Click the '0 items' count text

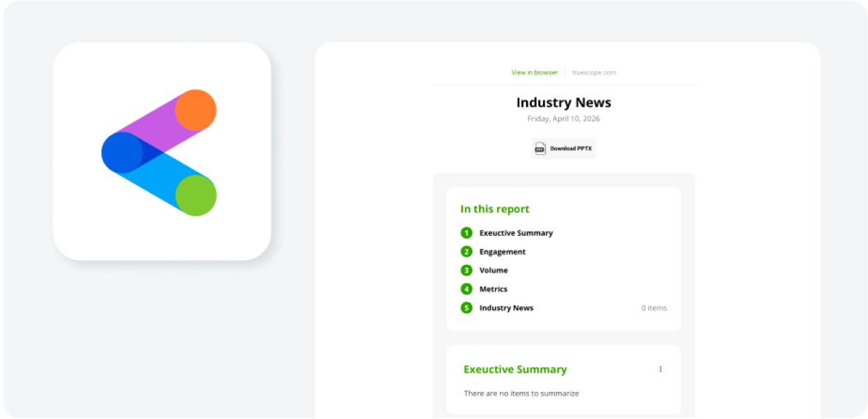pos(654,308)
